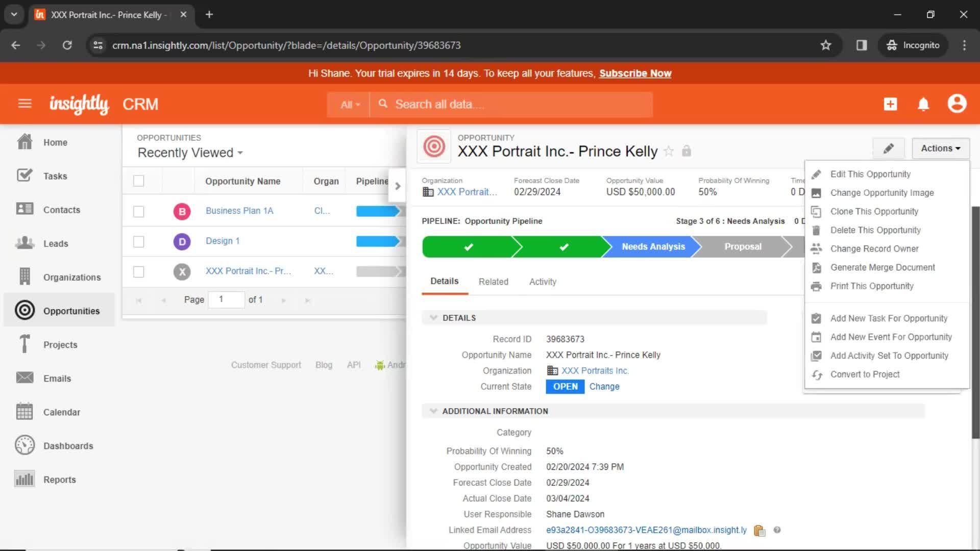
Task: Collapse the DETAILS section
Action: (x=433, y=317)
